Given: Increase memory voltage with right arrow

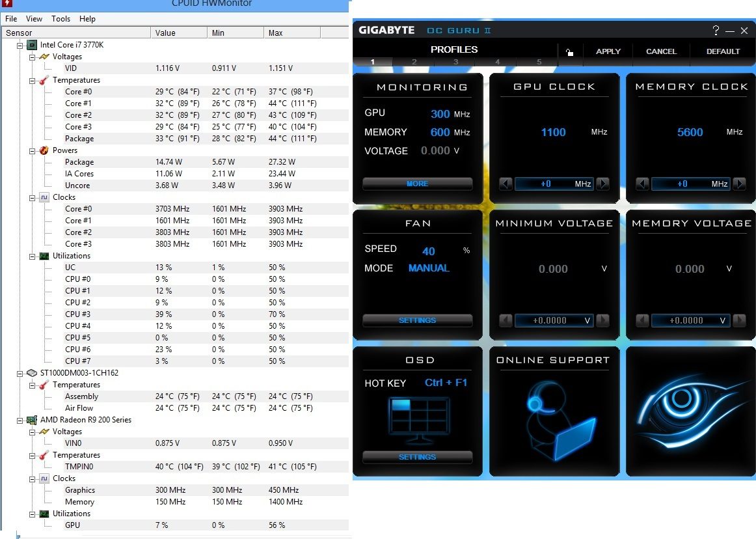Looking at the screenshot, I should (x=739, y=320).
